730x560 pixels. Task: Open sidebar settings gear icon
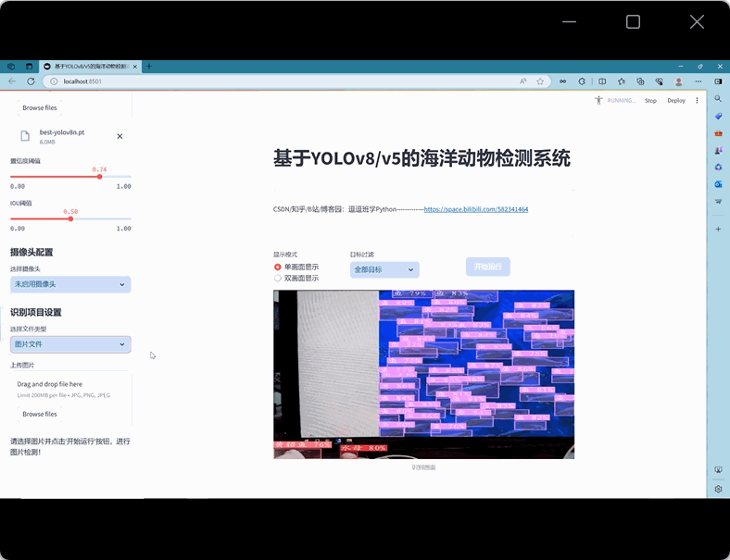pos(718,489)
